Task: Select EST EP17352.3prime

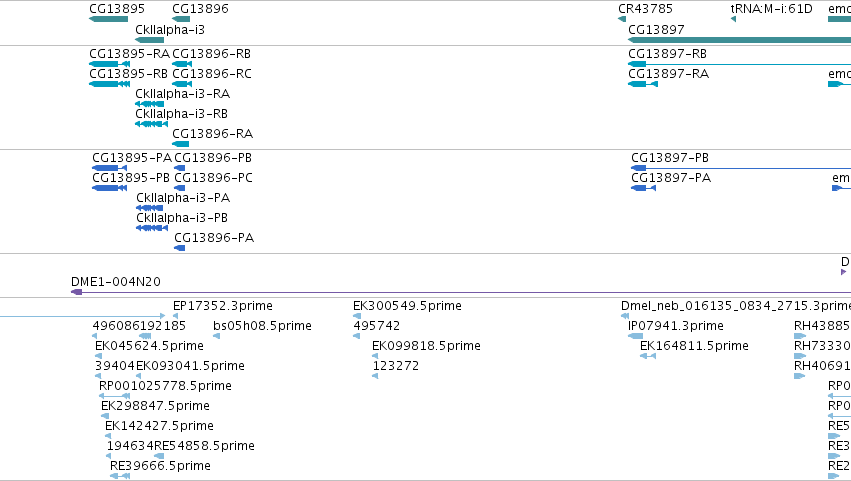Action: point(223,306)
